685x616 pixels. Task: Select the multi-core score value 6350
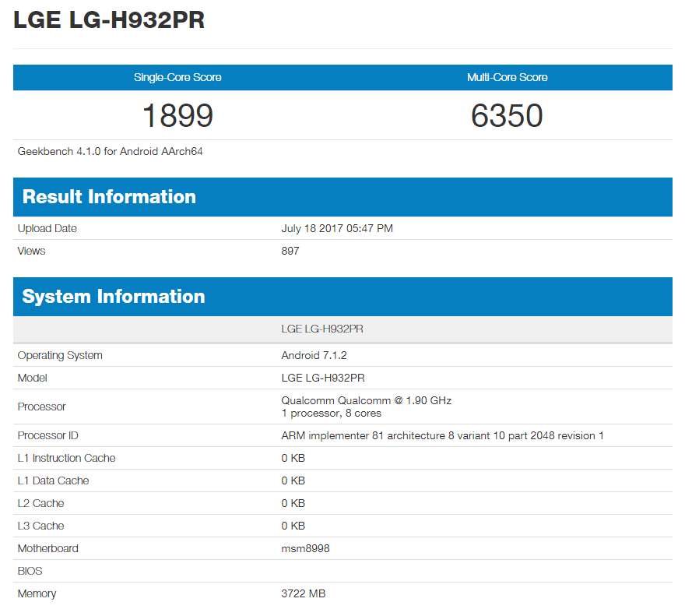coord(507,116)
